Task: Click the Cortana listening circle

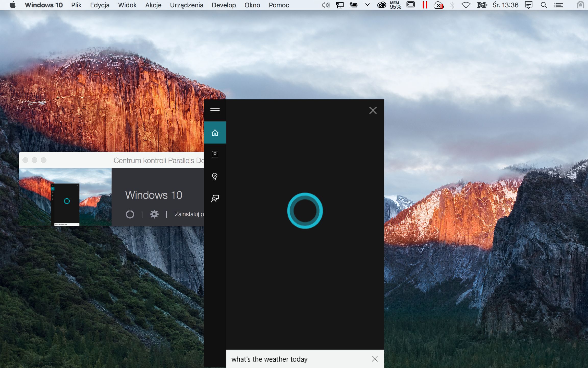Action: pos(305,211)
